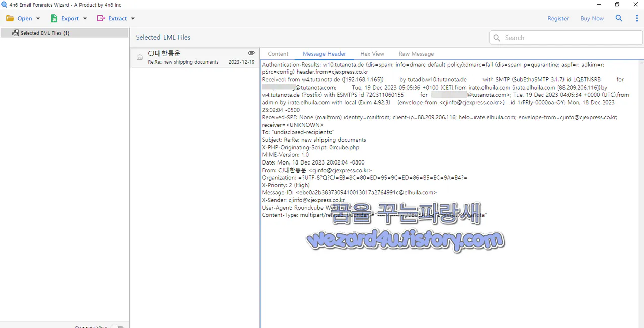Click the Authentication-Results header line
This screenshot has width=644, height=328.
[433, 68]
